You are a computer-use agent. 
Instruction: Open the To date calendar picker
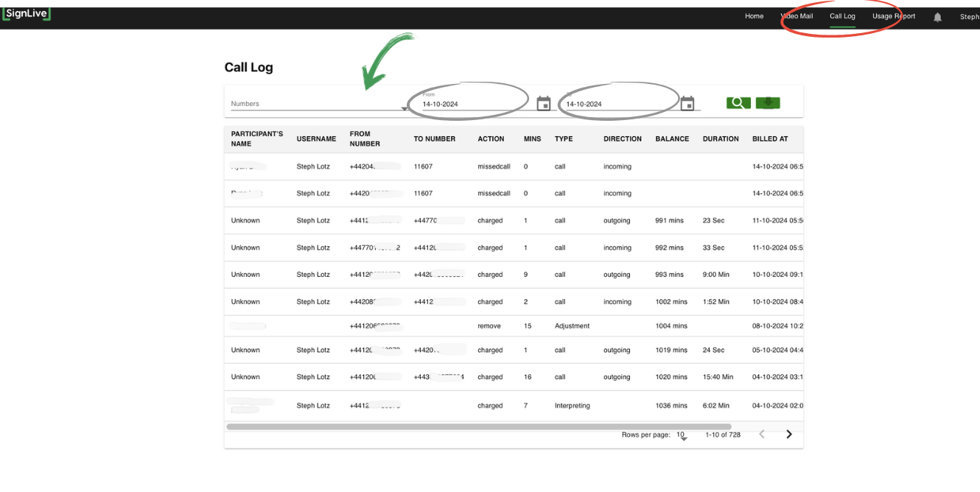tap(687, 104)
